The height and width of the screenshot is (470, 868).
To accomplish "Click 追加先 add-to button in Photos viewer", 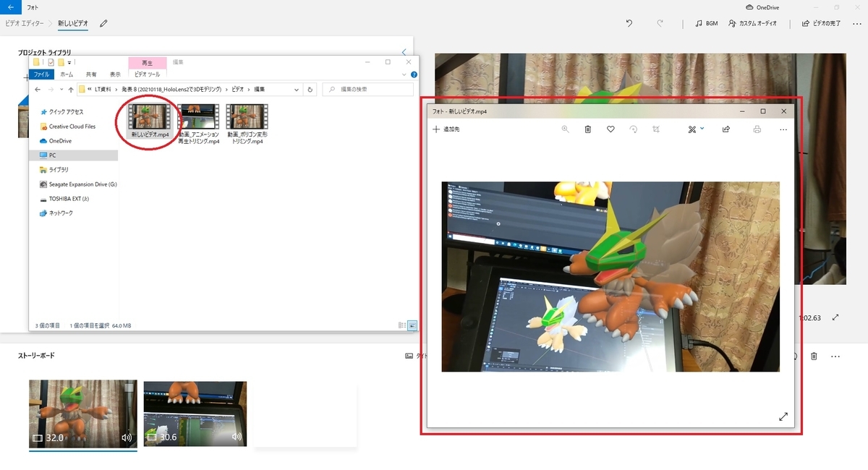I will click(446, 129).
